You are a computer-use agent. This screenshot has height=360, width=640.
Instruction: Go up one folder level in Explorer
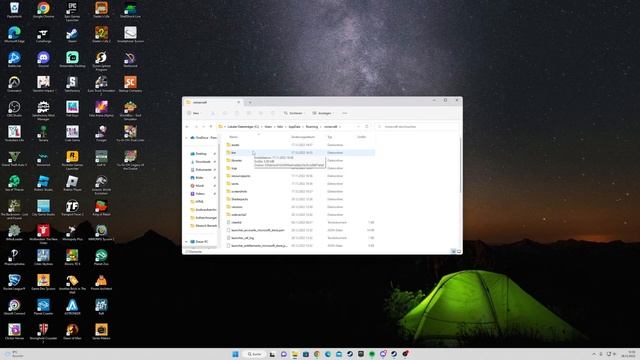211,127
